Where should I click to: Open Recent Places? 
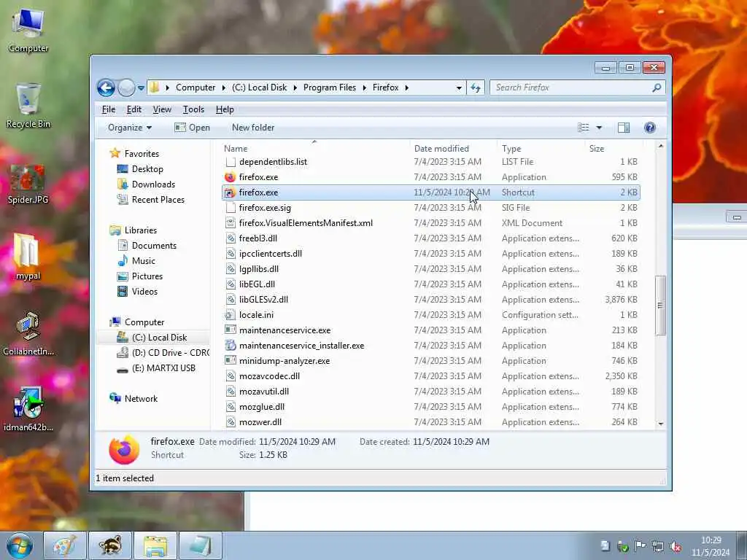coord(158,200)
